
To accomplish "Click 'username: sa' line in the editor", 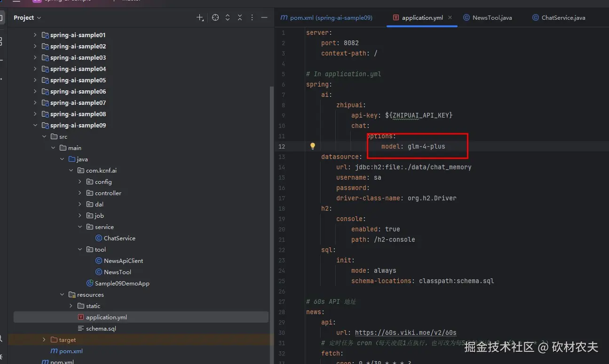I will coord(359,177).
